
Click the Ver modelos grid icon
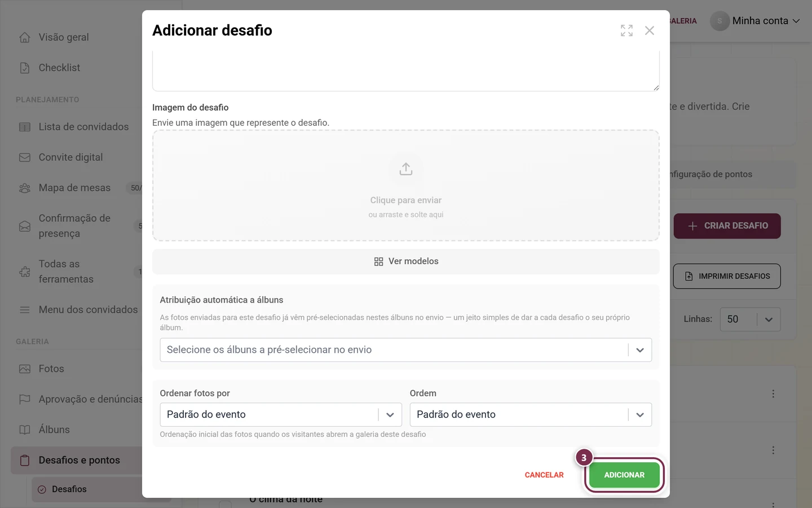[378, 262]
